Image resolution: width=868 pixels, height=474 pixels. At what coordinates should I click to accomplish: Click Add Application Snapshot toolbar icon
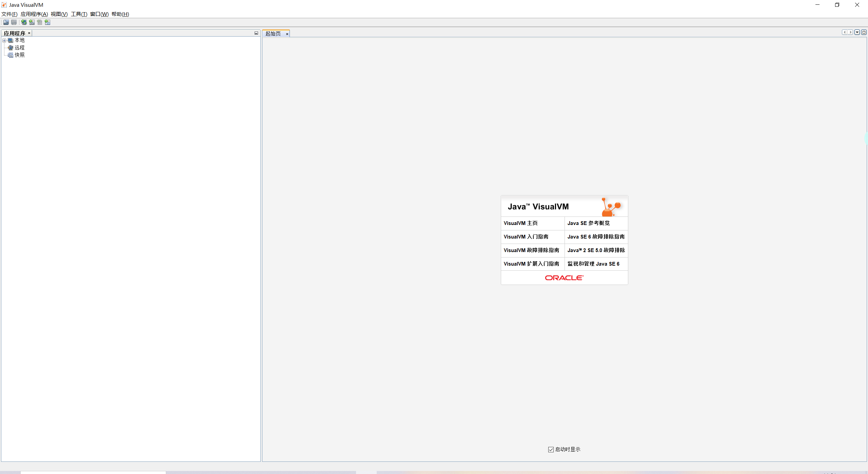click(x=47, y=22)
